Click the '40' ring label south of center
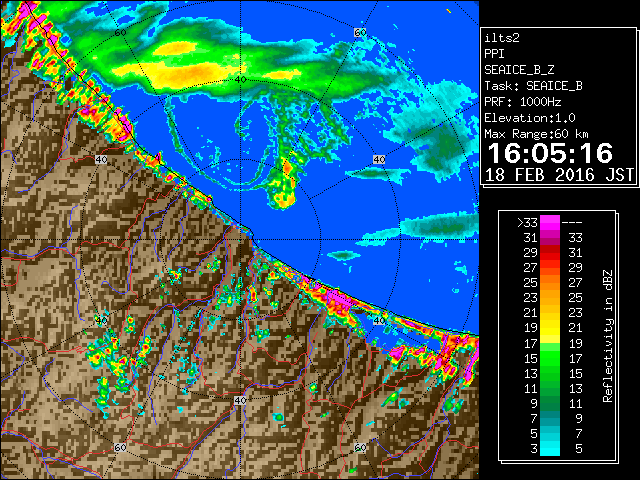Viewport: 640px width, 480px height. [240, 400]
